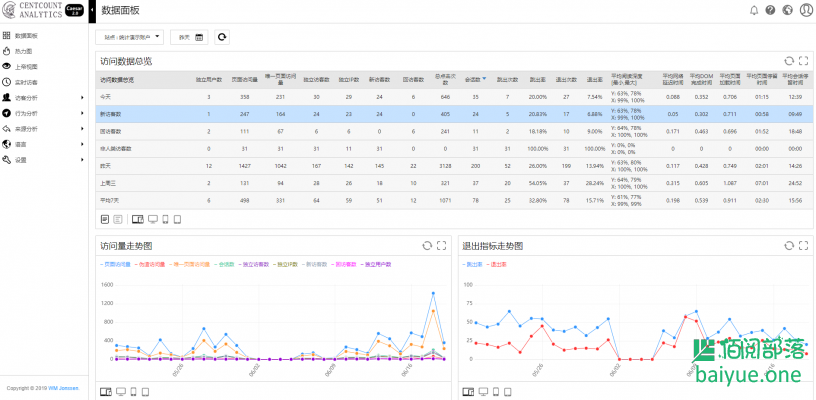Viewport: 816px width, 400px height.
Task: Click the Caesar 2.0 version badge
Action: pyautogui.click(x=74, y=10)
